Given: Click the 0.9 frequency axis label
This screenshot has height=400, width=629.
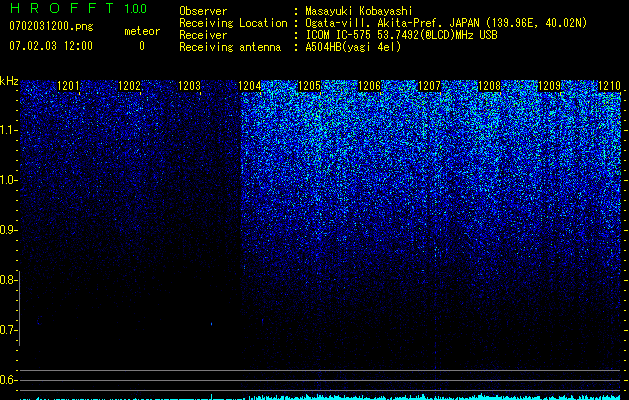Looking at the screenshot, I should point(7,230).
